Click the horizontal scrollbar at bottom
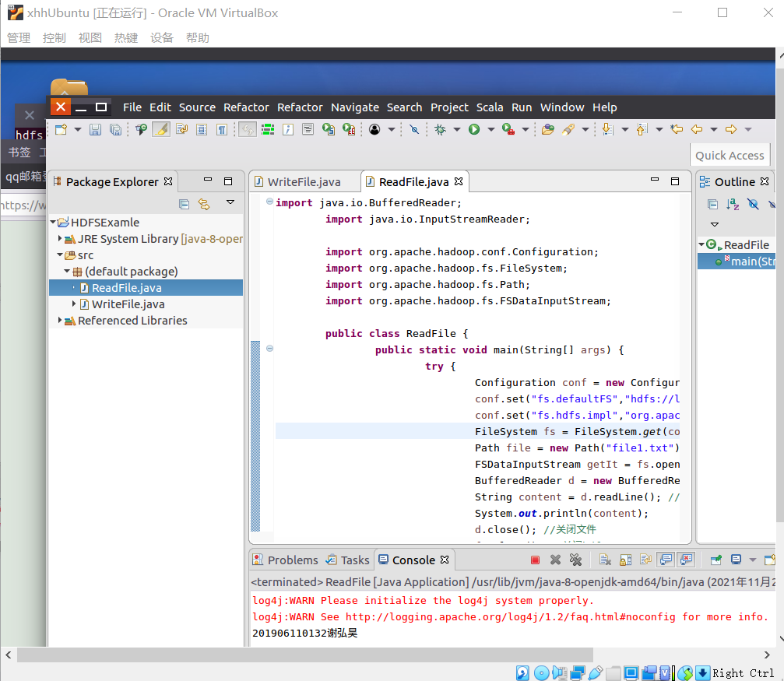 (x=304, y=655)
